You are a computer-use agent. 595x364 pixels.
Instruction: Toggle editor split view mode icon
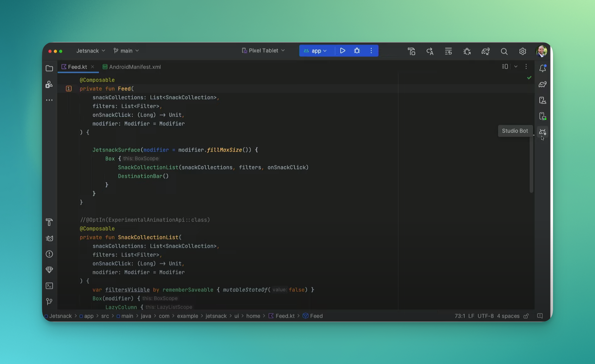tap(505, 67)
